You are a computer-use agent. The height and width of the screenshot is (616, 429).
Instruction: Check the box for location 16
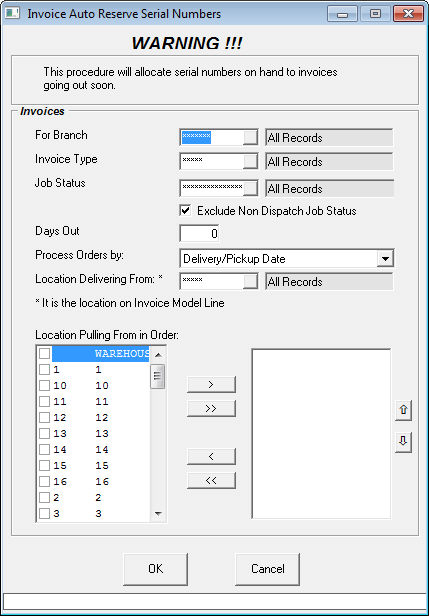[x=44, y=482]
